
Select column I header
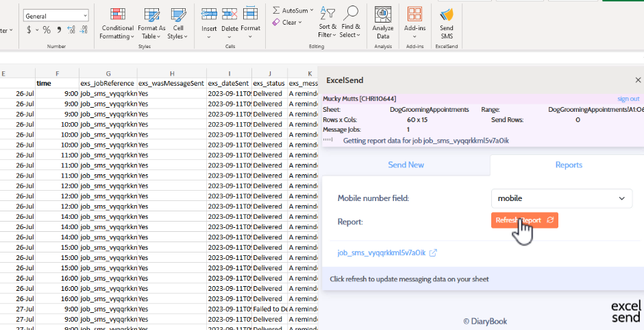pyautogui.click(x=230, y=73)
